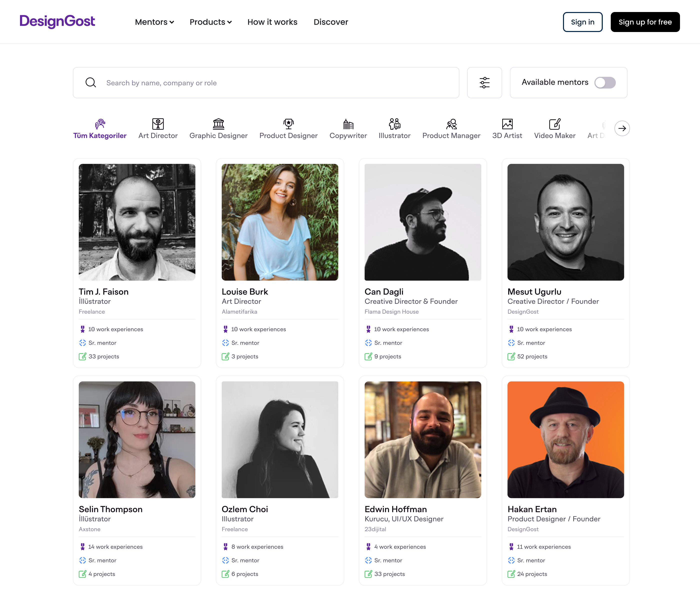Enable the Available mentors toggle
Image resolution: width=700 pixels, height=593 pixels.
click(604, 83)
